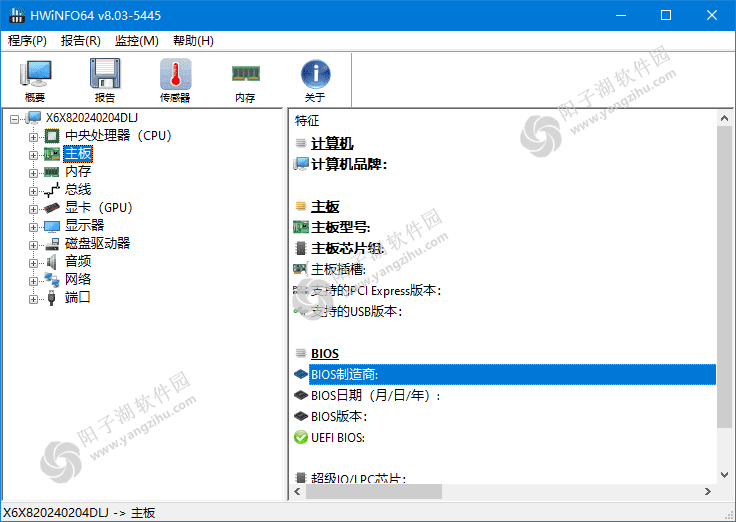The width and height of the screenshot is (736, 522).
Task: Expand the 中央处理器 (CPU) node
Action: [x=33, y=137]
